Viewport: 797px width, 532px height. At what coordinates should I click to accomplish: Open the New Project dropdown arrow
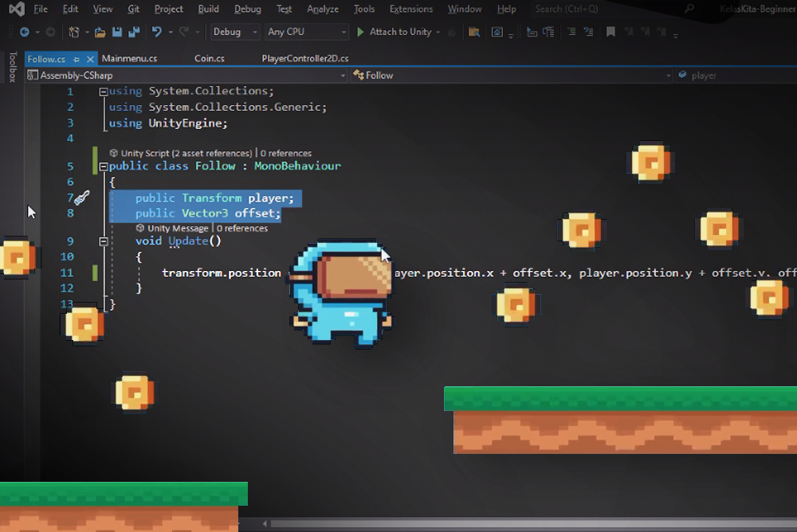[x=87, y=33]
